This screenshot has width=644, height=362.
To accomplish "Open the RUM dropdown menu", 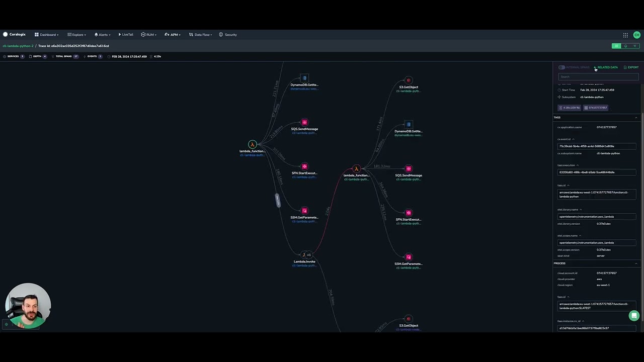I will (148, 35).
